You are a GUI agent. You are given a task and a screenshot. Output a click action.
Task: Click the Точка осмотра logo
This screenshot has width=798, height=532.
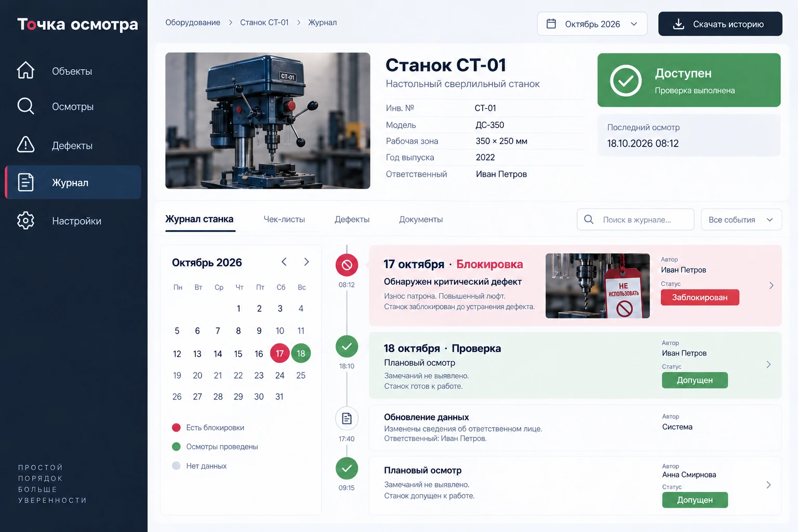(77, 24)
